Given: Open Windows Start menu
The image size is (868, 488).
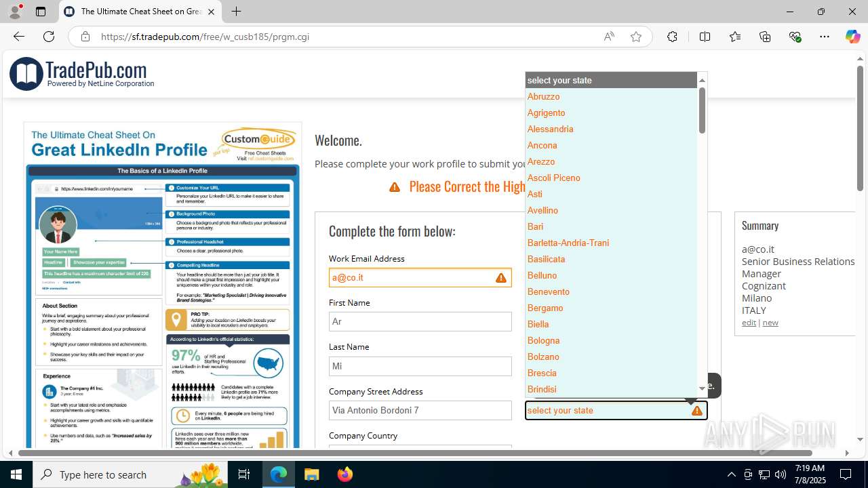Looking at the screenshot, I should pos(16,474).
